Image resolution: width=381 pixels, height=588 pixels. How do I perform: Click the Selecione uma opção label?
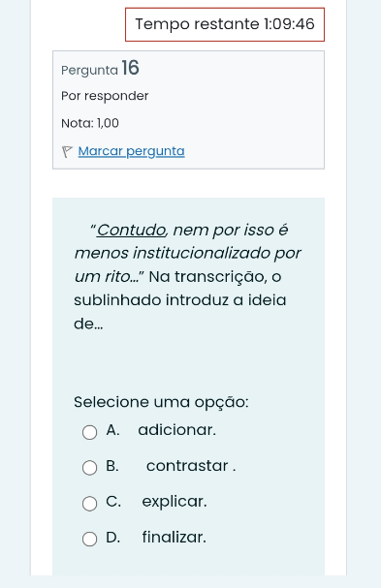(161, 402)
